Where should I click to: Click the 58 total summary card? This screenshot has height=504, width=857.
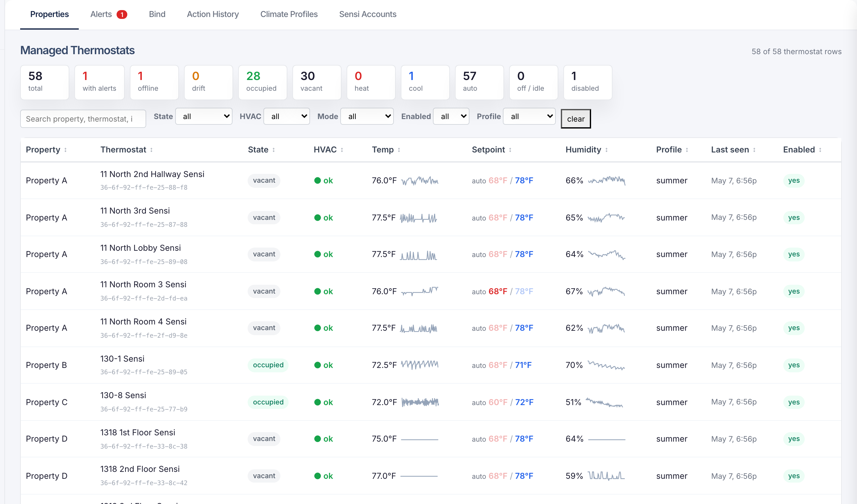coord(45,82)
